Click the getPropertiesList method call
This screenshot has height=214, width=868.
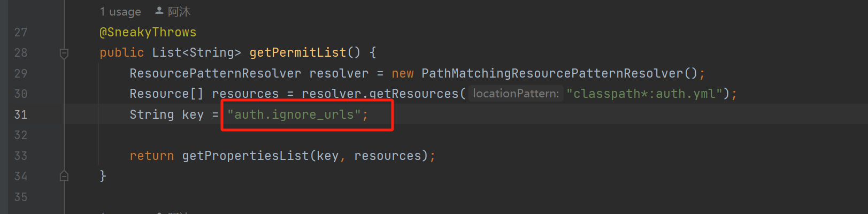(245, 156)
